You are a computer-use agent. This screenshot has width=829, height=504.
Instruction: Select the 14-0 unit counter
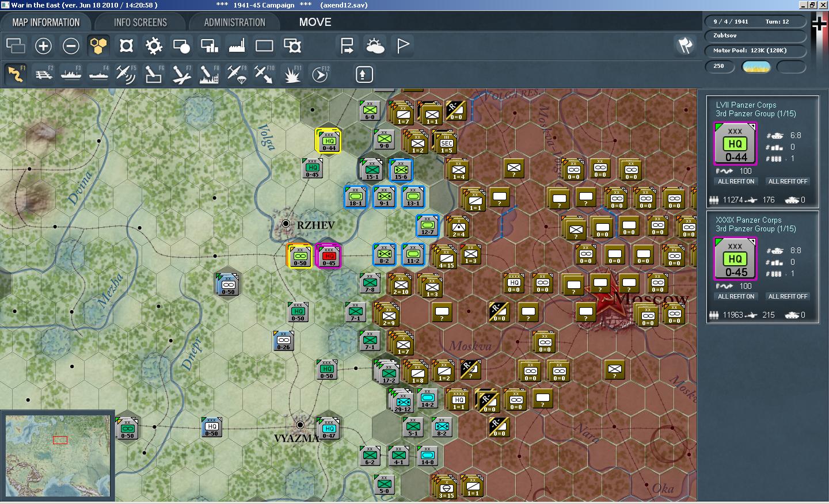tap(427, 456)
